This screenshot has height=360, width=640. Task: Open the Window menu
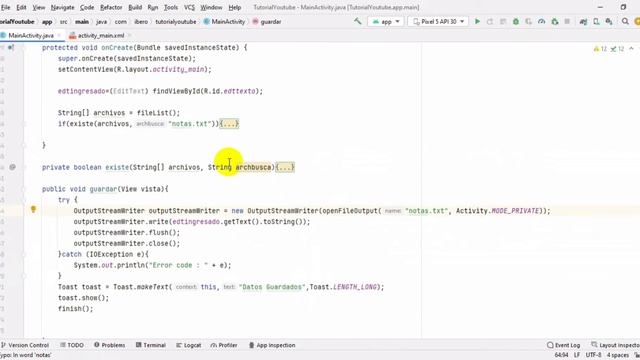pos(211,7)
